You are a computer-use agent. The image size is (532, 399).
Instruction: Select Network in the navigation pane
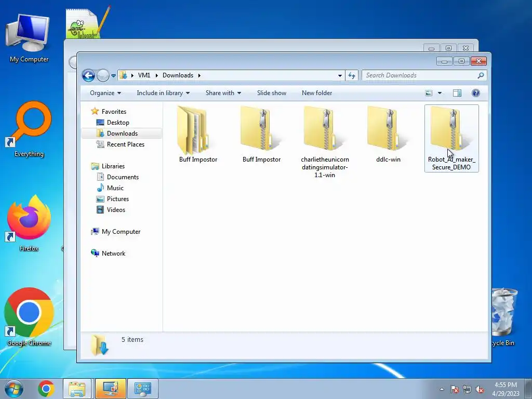(x=113, y=254)
